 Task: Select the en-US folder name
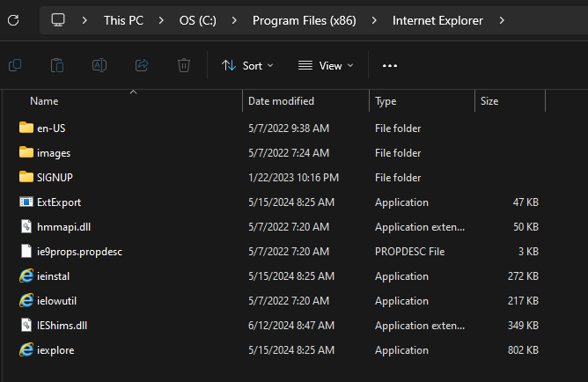coord(51,129)
